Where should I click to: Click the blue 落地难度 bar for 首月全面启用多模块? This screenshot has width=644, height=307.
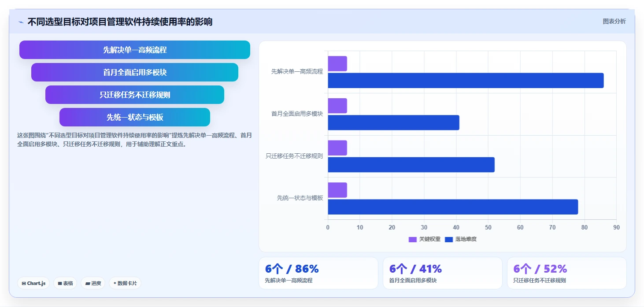tap(393, 122)
